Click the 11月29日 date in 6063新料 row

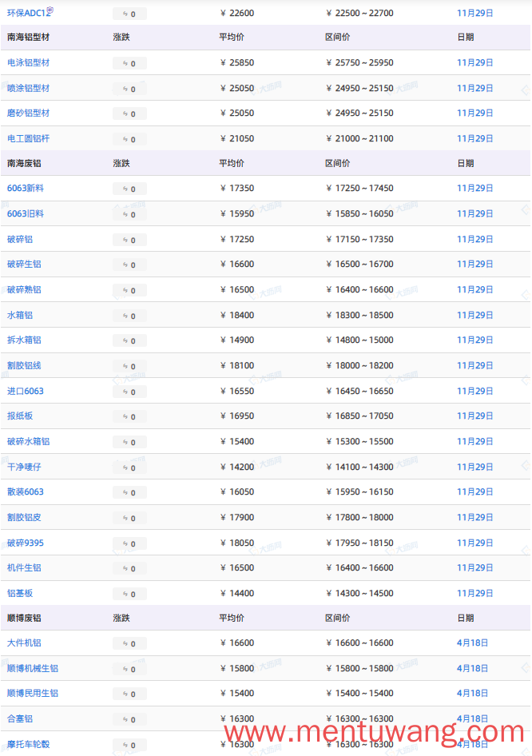tap(475, 189)
